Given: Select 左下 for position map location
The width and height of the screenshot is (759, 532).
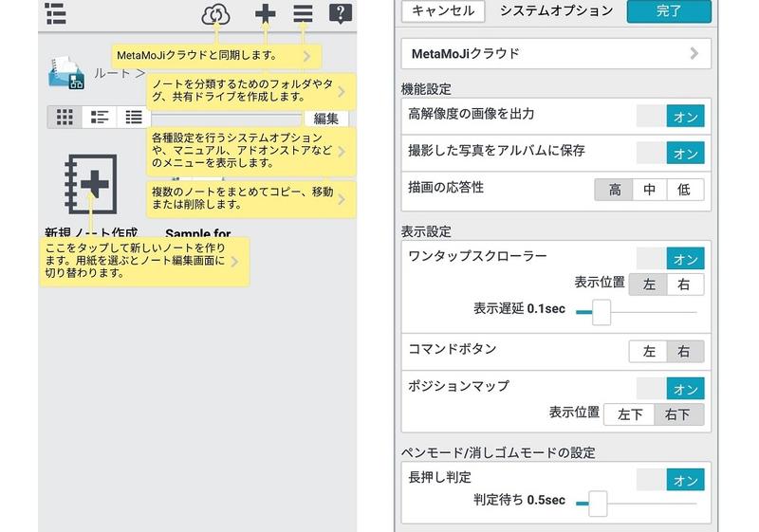Looking at the screenshot, I should (x=631, y=414).
